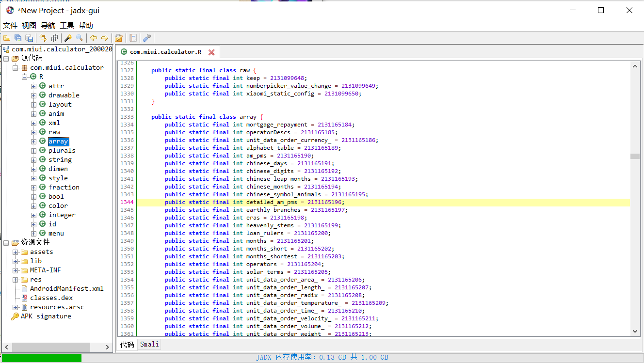Select the com.miui.calculator.R editor tab

(168, 52)
